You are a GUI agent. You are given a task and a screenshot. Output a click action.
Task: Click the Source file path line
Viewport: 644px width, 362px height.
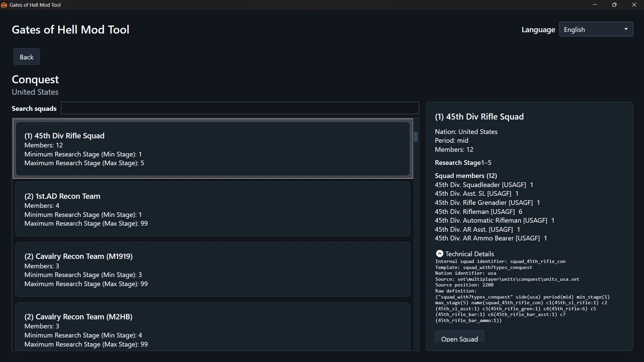coord(507,279)
